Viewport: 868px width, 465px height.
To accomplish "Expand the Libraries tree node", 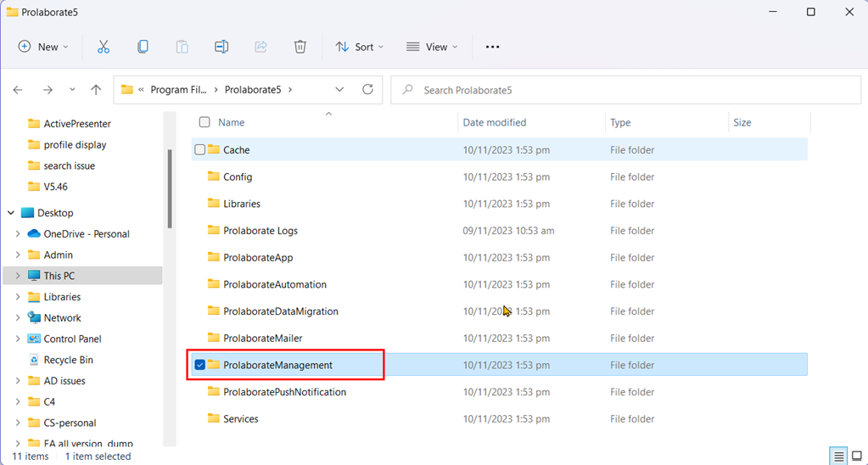I will (18, 297).
